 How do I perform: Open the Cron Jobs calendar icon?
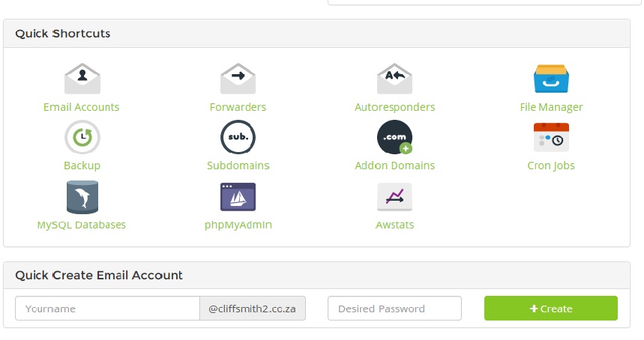[x=551, y=137]
